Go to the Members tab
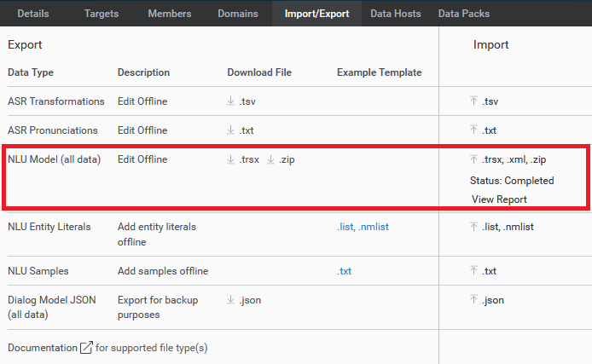This screenshot has height=364, width=592. click(x=170, y=14)
